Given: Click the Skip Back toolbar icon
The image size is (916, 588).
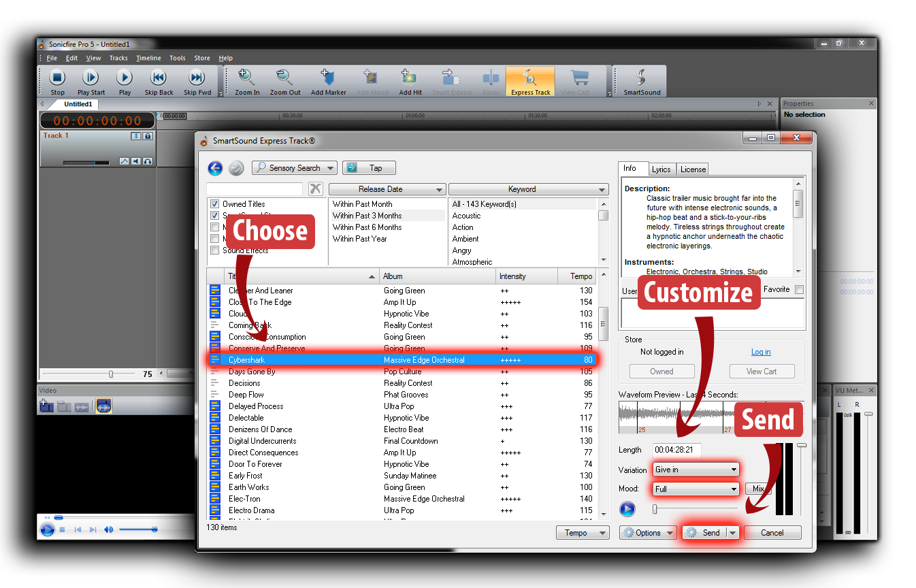Looking at the screenshot, I should coord(159,82).
